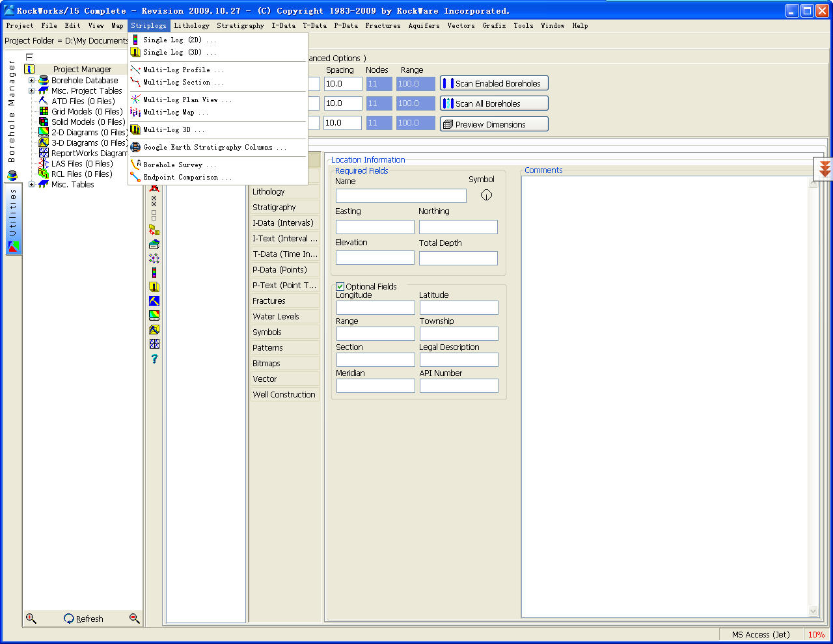
Task: Open the Lithology data tab
Action: click(285, 191)
